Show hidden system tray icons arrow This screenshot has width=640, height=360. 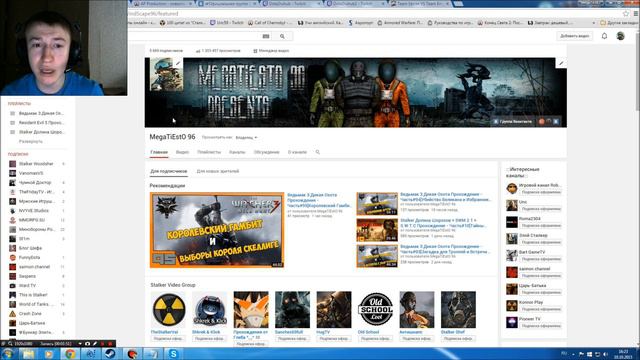coord(573,354)
